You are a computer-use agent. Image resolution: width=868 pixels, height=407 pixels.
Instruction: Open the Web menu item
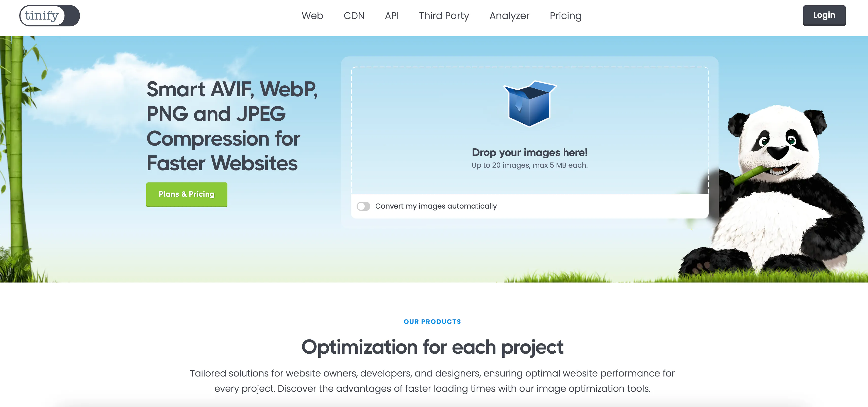pyautogui.click(x=312, y=15)
